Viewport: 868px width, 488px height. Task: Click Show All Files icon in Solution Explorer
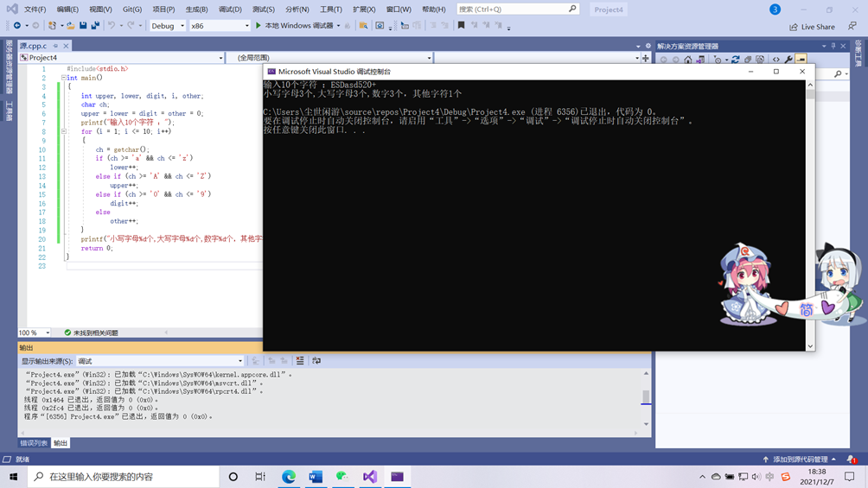point(760,60)
